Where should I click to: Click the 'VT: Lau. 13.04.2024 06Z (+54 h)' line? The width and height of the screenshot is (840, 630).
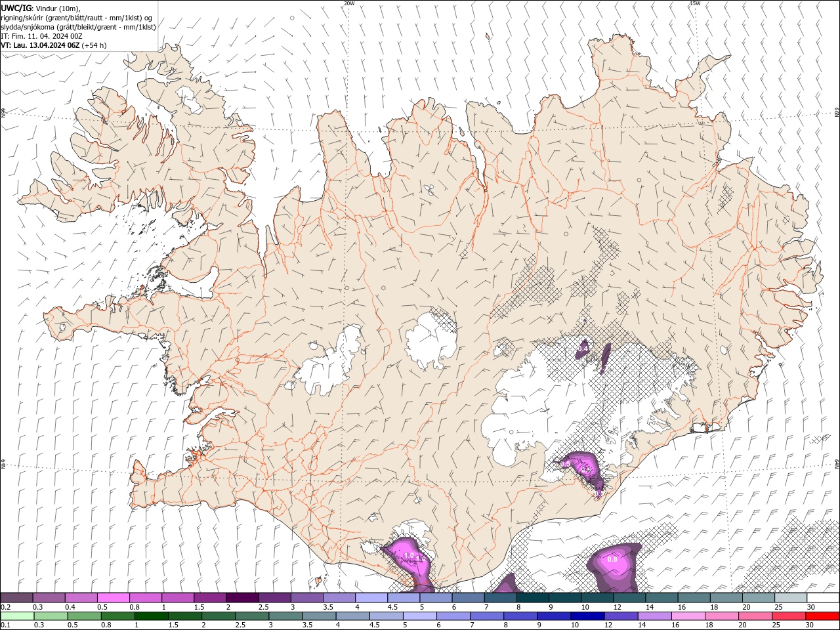pos(54,45)
